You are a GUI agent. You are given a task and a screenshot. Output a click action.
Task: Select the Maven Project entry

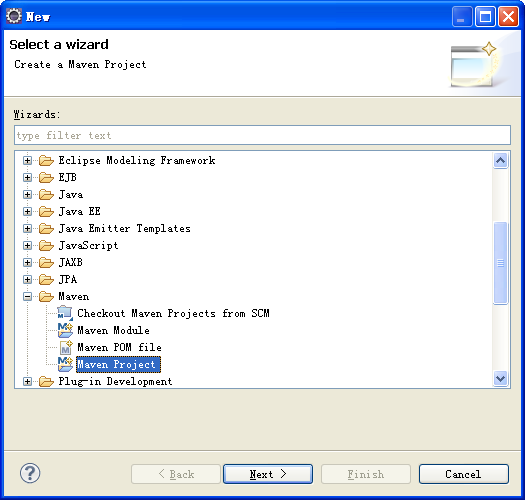pos(118,365)
